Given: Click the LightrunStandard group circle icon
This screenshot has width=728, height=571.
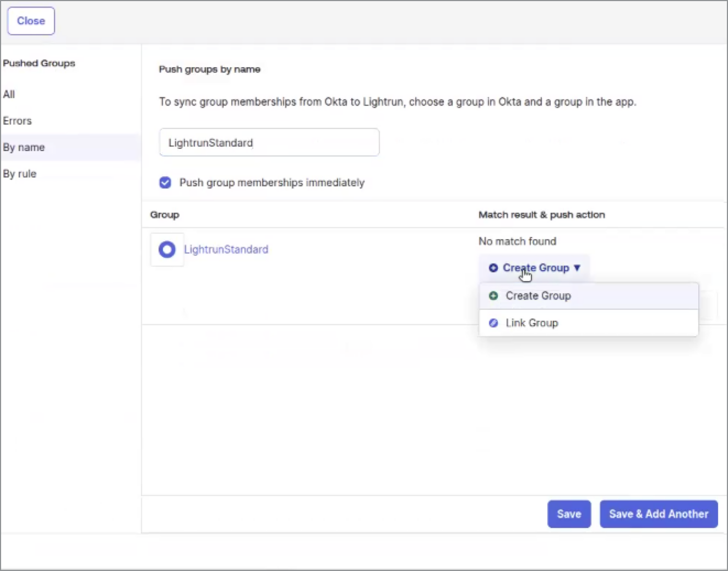Looking at the screenshot, I should 167,250.
